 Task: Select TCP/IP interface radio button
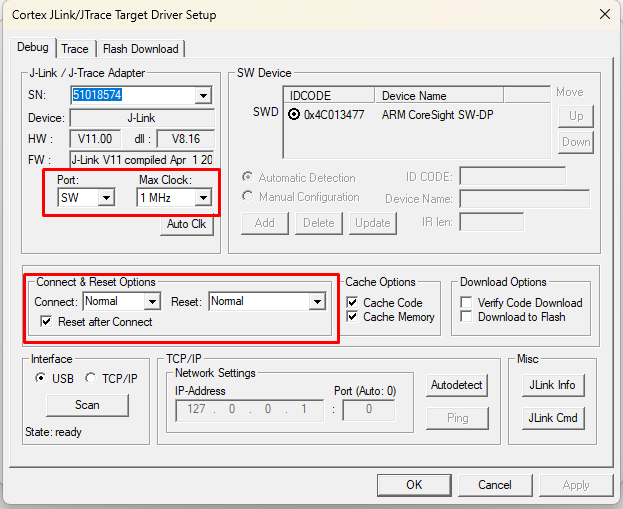(x=91, y=378)
